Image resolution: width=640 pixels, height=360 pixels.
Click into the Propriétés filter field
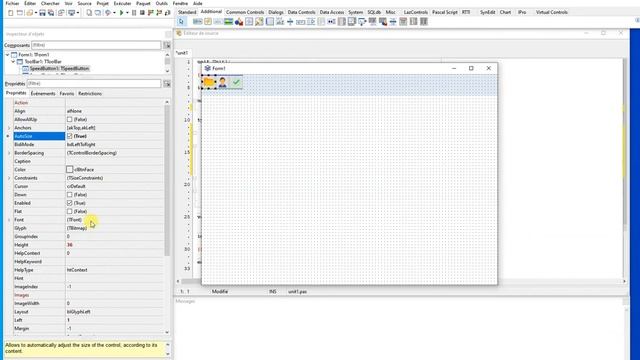click(94, 84)
